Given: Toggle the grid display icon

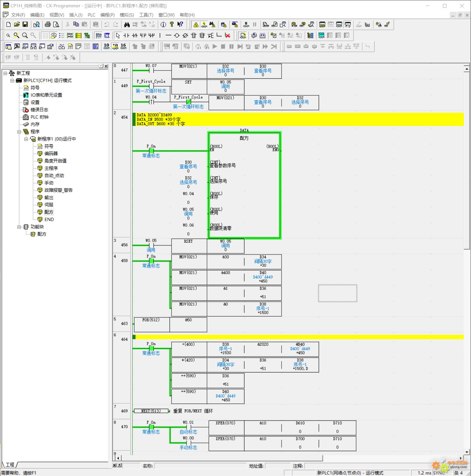Looking at the screenshot, I should (45, 36).
